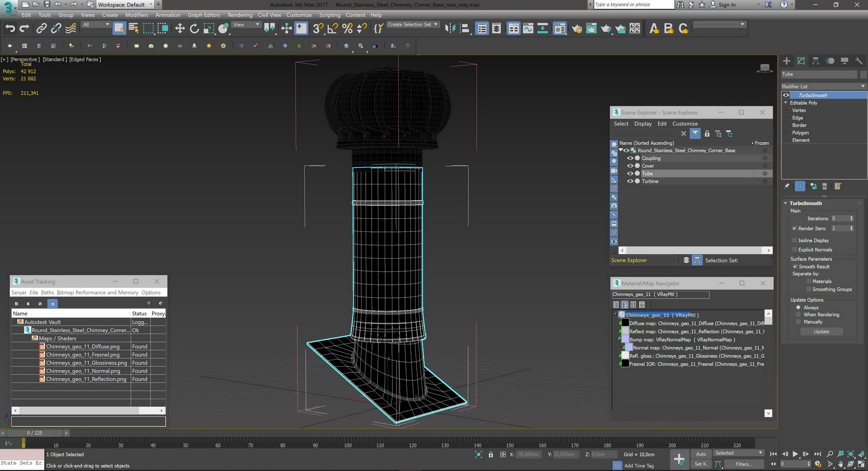Image resolution: width=868 pixels, height=471 pixels.
Task: Open the Mirror tool
Action: coord(450,28)
